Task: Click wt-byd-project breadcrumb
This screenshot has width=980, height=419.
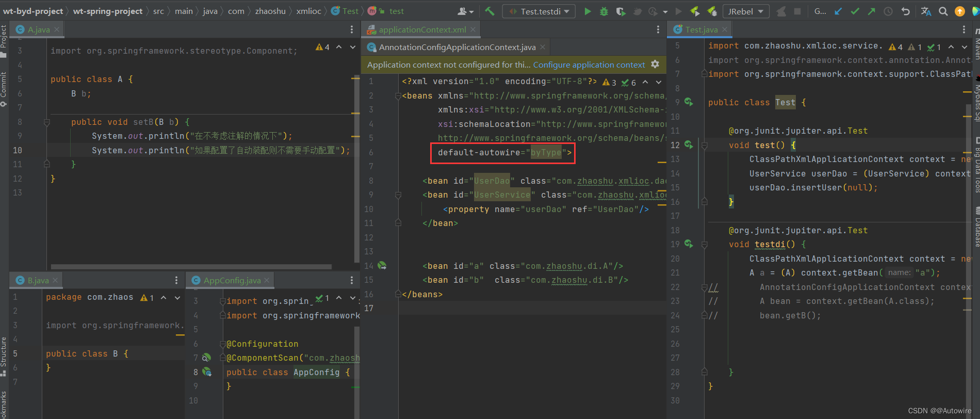Action: 33,11
